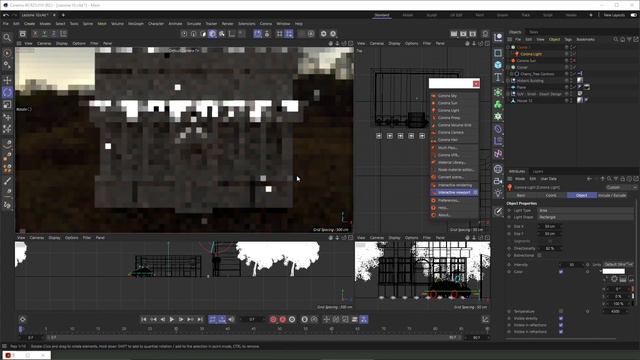Viewport: 640px width, 360px height.
Task: Open the Light Shape dropdown
Action: click(x=585, y=217)
